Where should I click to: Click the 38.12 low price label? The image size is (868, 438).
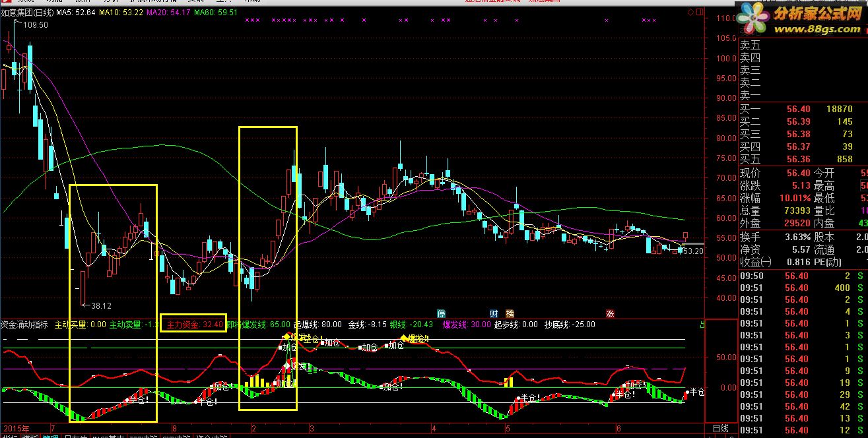point(101,306)
